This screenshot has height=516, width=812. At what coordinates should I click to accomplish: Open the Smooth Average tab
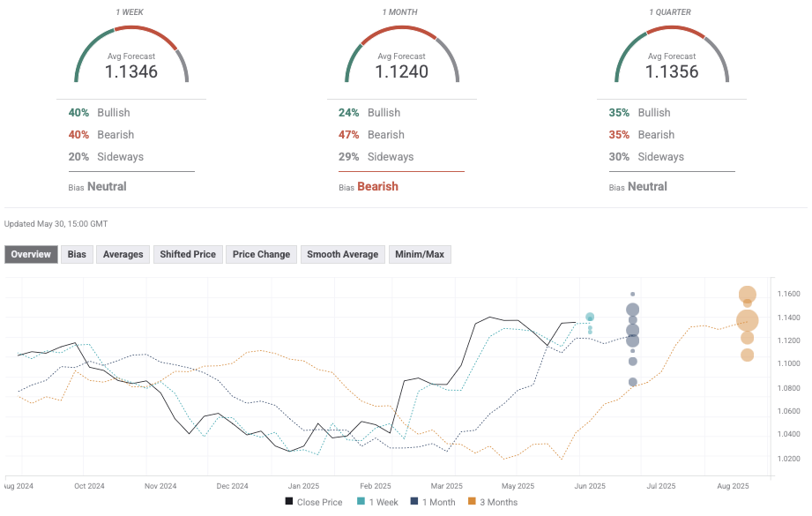coord(342,254)
